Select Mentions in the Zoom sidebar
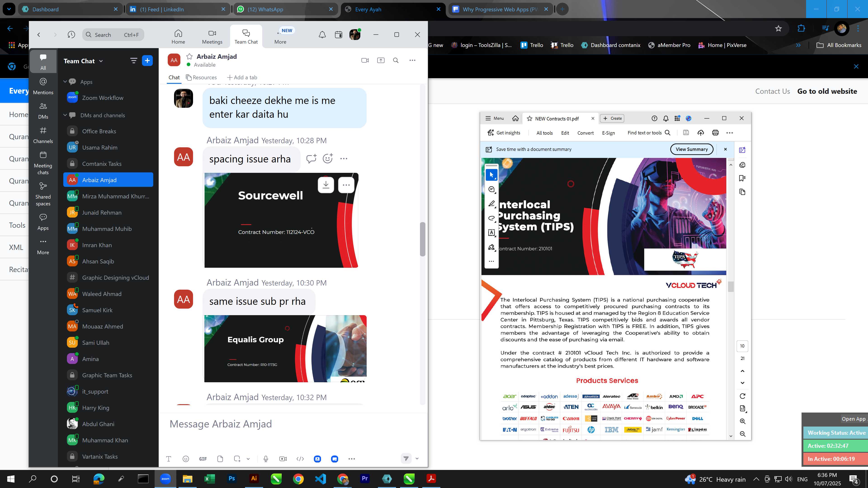The image size is (868, 488). (x=43, y=86)
